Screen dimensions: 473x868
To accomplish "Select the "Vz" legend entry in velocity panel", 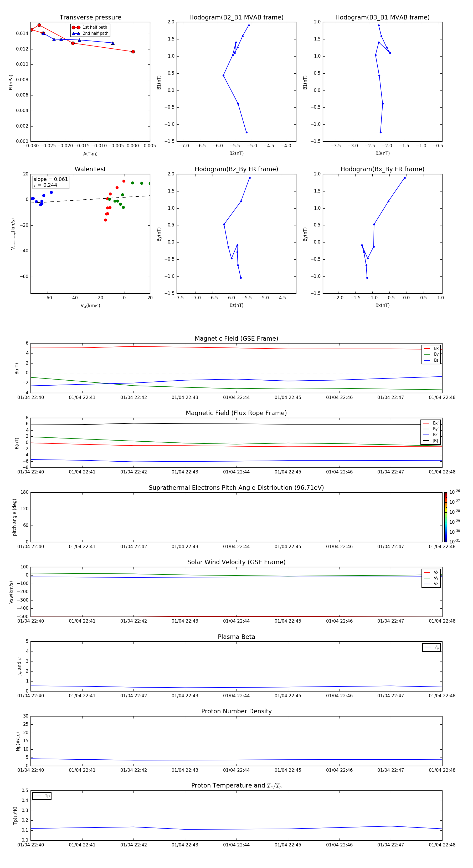I will tap(431, 584).
